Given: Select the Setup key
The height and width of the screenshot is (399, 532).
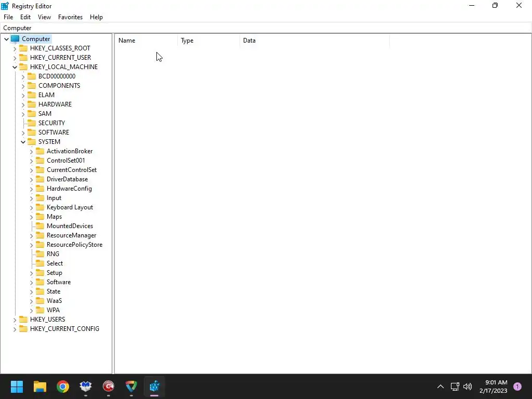Looking at the screenshot, I should tap(54, 273).
